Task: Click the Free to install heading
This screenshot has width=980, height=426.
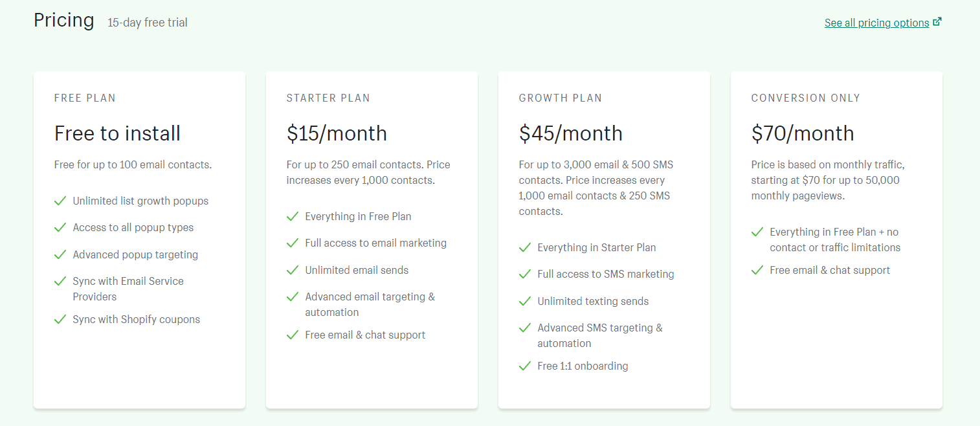Action: tap(117, 133)
